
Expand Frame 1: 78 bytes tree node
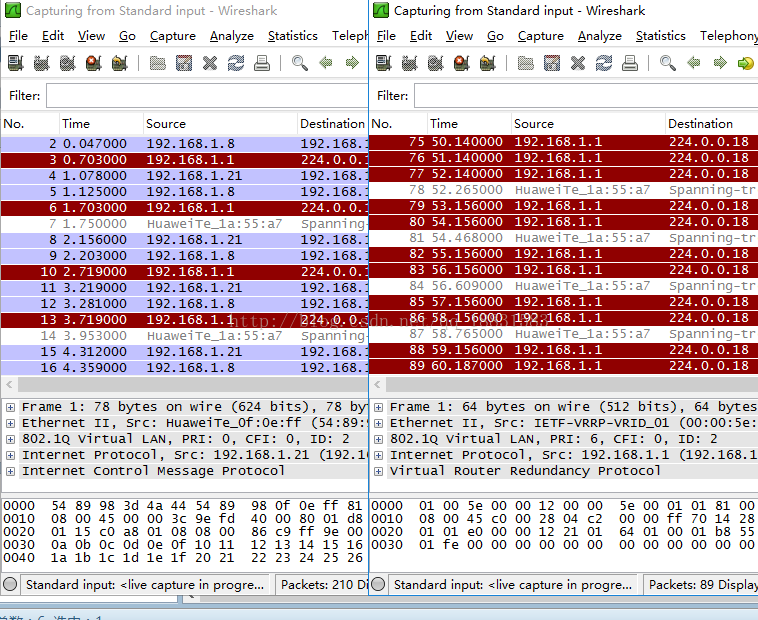click(x=10, y=407)
